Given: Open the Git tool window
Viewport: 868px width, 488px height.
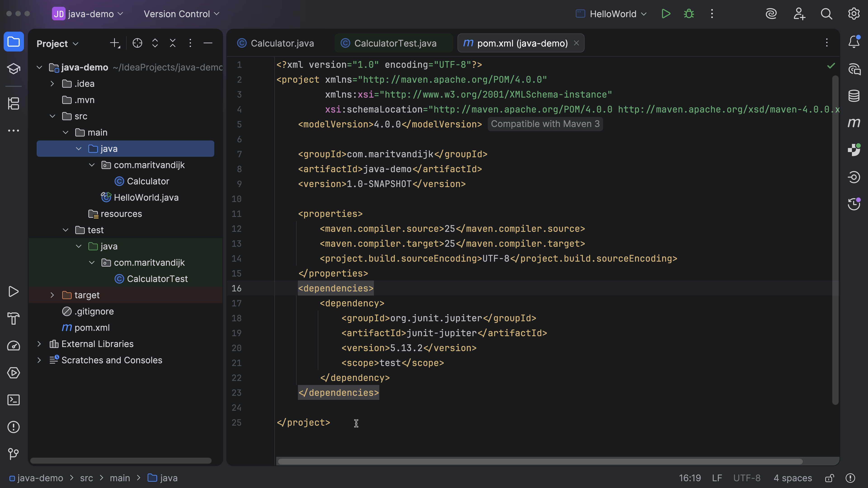Looking at the screenshot, I should click(x=14, y=454).
